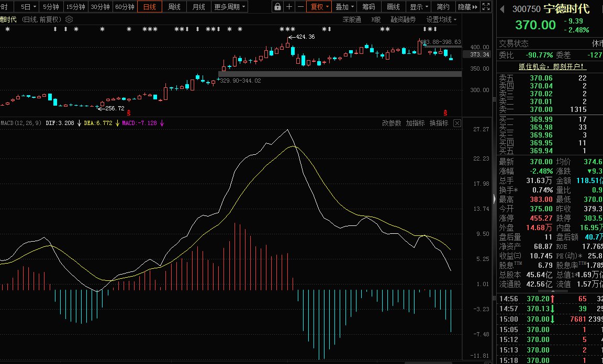Click the lock icon in chart toolbar

coord(277,6)
